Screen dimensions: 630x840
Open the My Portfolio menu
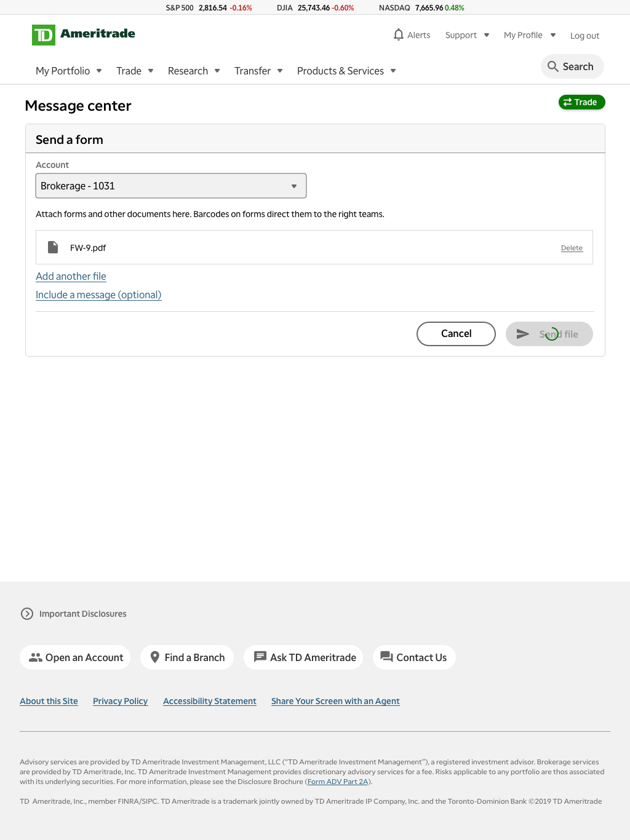(x=69, y=71)
